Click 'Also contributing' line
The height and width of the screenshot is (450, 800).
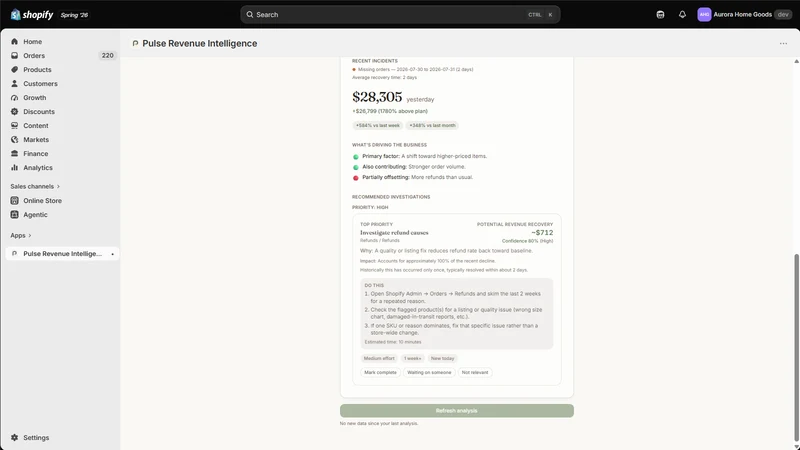coord(409,167)
